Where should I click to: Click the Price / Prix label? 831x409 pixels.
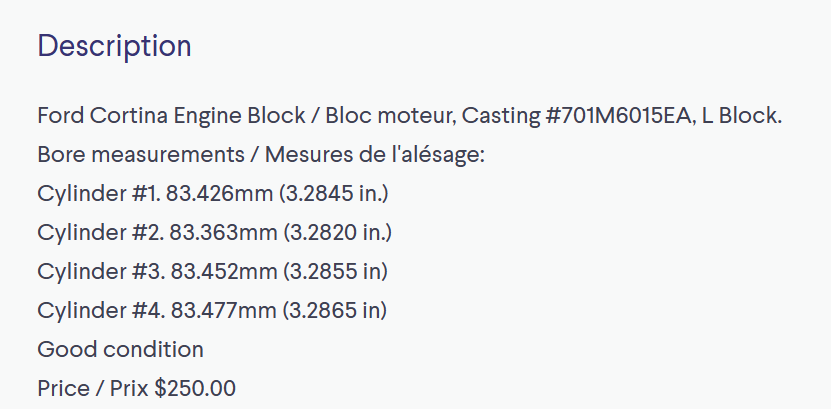coord(93,389)
